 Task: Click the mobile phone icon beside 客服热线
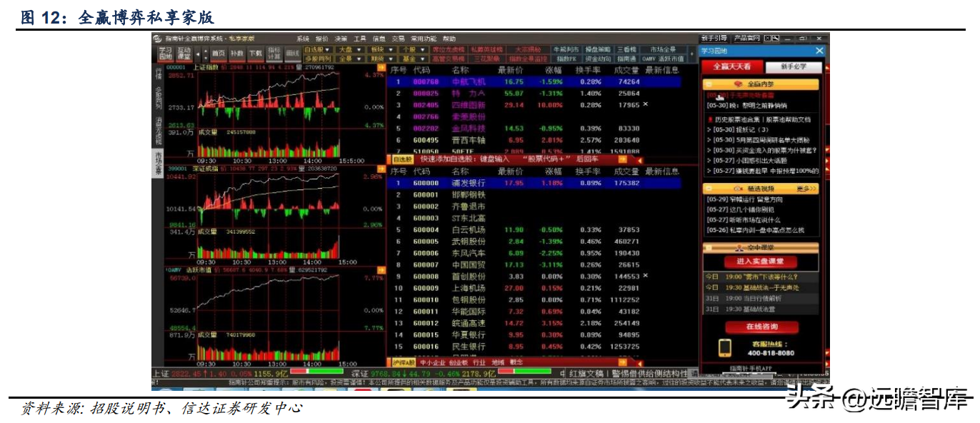(x=724, y=348)
